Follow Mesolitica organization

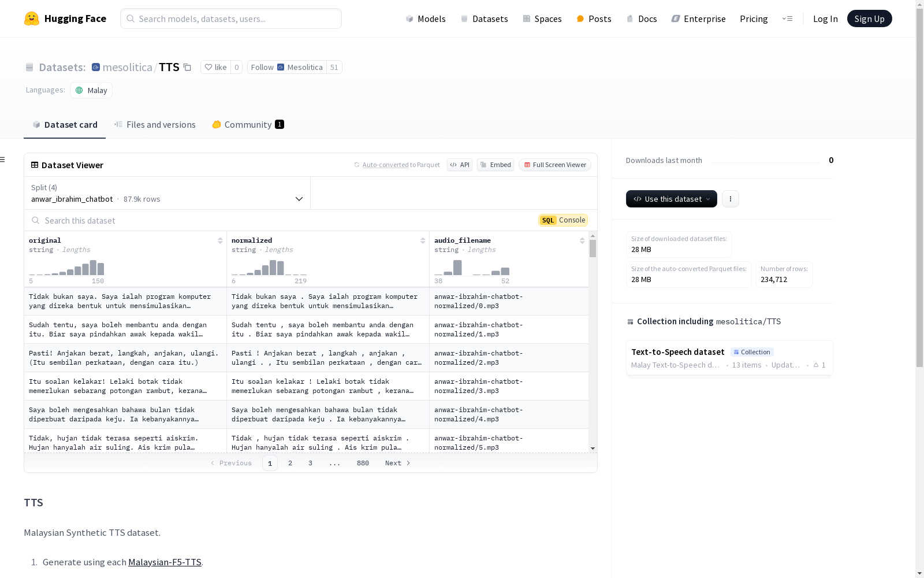point(287,67)
